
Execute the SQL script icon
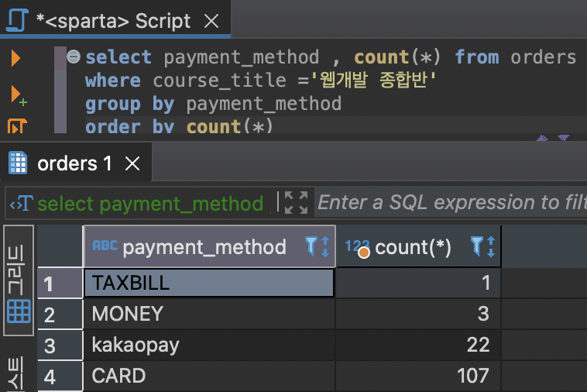point(17,126)
